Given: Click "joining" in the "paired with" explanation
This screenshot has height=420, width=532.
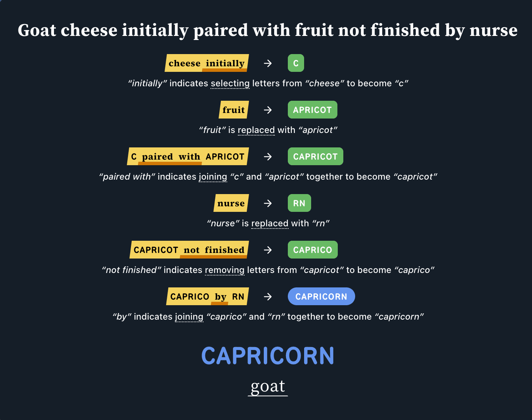Looking at the screenshot, I should pyautogui.click(x=213, y=177).
